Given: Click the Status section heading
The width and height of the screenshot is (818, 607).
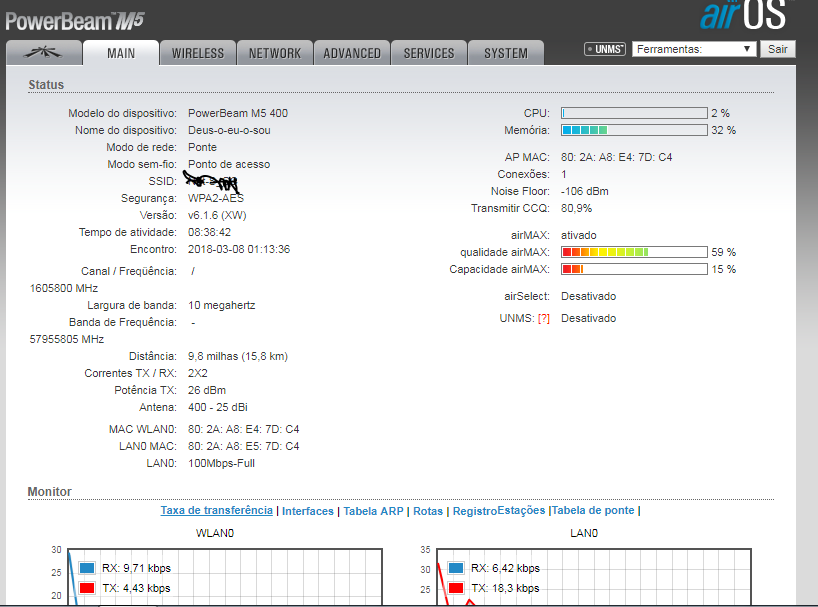Looking at the screenshot, I should (x=46, y=84).
